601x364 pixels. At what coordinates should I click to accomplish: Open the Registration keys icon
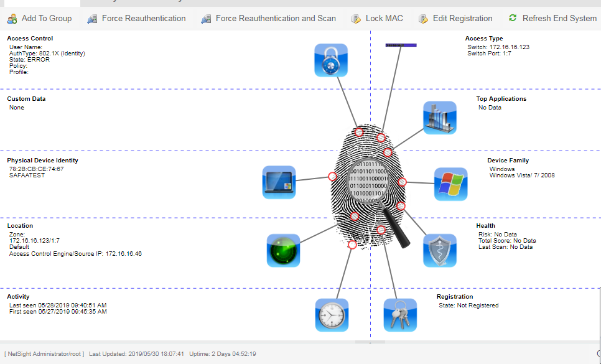(399, 315)
